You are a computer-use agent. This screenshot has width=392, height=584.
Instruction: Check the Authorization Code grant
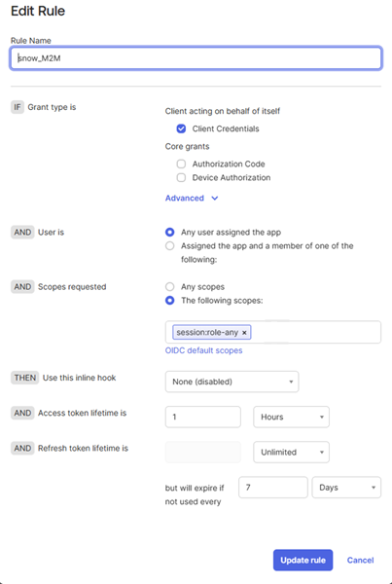pos(181,164)
